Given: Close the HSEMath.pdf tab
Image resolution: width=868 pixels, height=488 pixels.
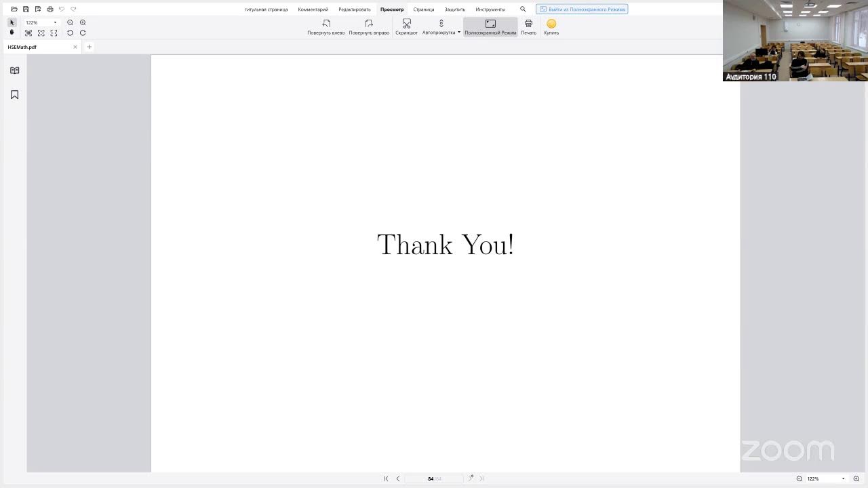Looking at the screenshot, I should [x=75, y=47].
